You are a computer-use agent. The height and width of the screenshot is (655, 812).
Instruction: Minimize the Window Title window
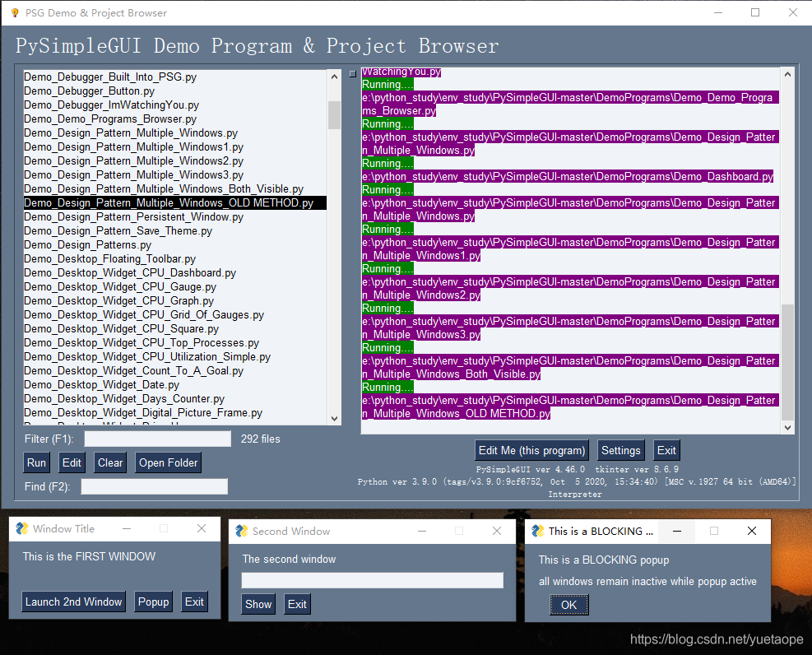[127, 528]
